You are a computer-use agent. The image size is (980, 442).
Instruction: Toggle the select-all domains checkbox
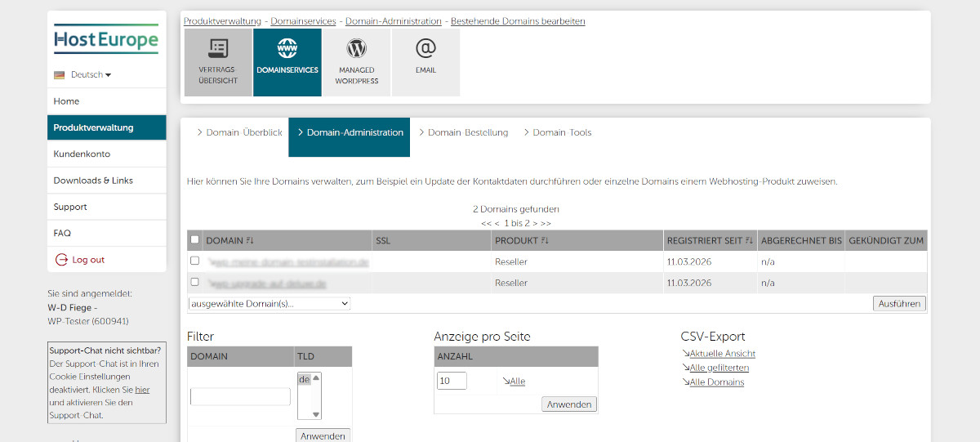point(194,240)
